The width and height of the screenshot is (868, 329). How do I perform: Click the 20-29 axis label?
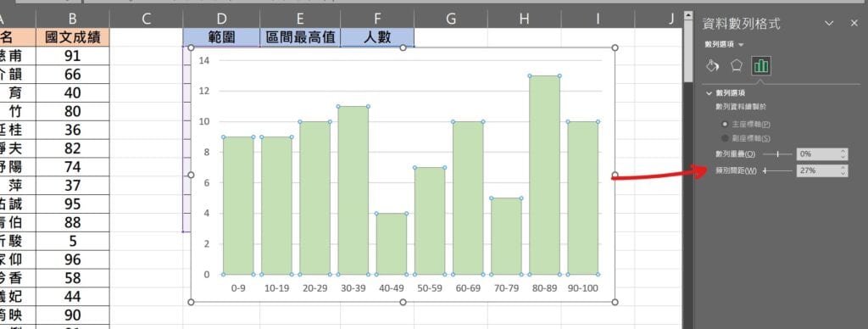(315, 288)
